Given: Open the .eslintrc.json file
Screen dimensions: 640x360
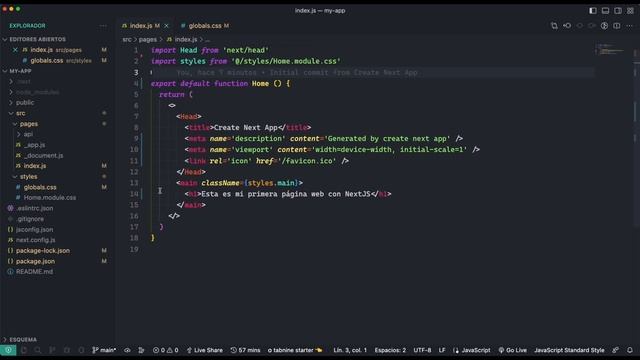Looking at the screenshot, I should [35, 208].
